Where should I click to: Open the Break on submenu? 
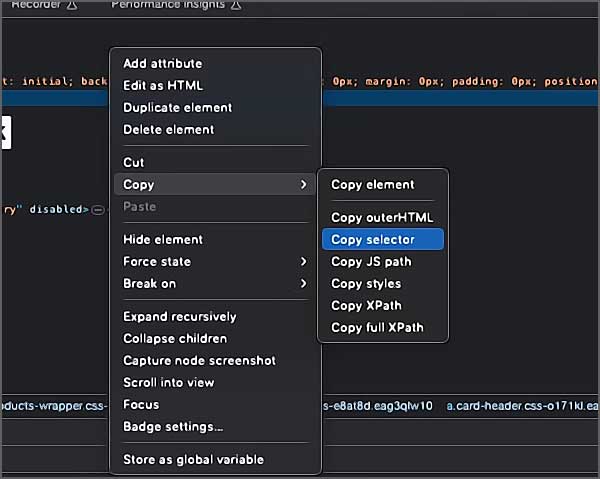tap(215, 283)
